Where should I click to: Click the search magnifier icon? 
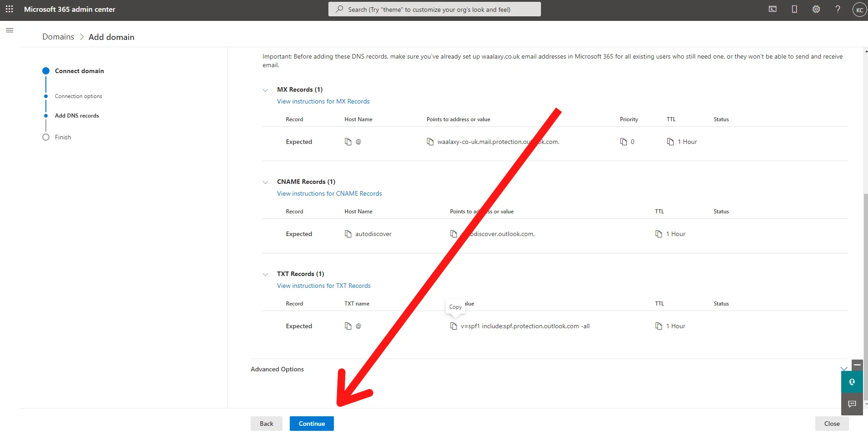[339, 9]
